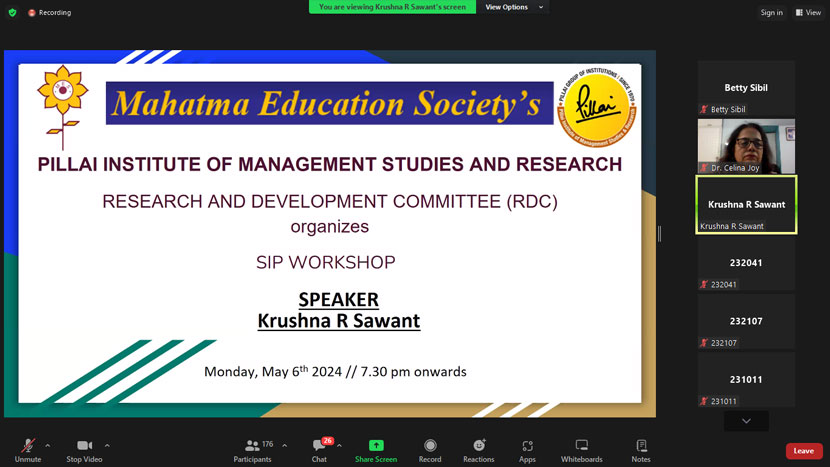This screenshot has width=830, height=467.
Task: Open the Chat panel
Action: point(319,449)
